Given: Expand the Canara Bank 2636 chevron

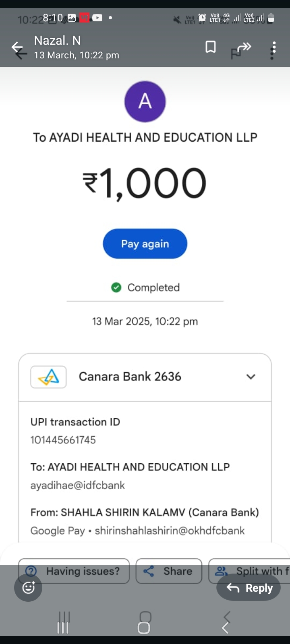Looking at the screenshot, I should click(251, 377).
